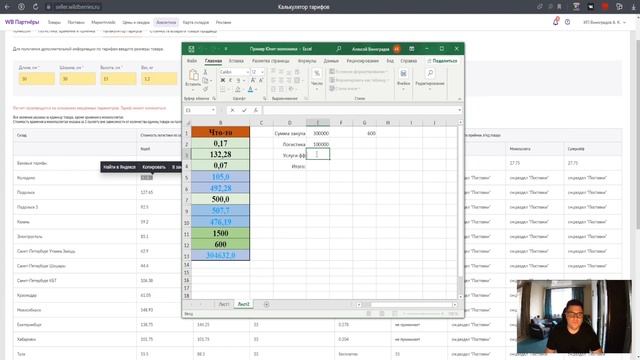Open the Файл tab in Excel
The image size is (640, 360).
[192, 61]
